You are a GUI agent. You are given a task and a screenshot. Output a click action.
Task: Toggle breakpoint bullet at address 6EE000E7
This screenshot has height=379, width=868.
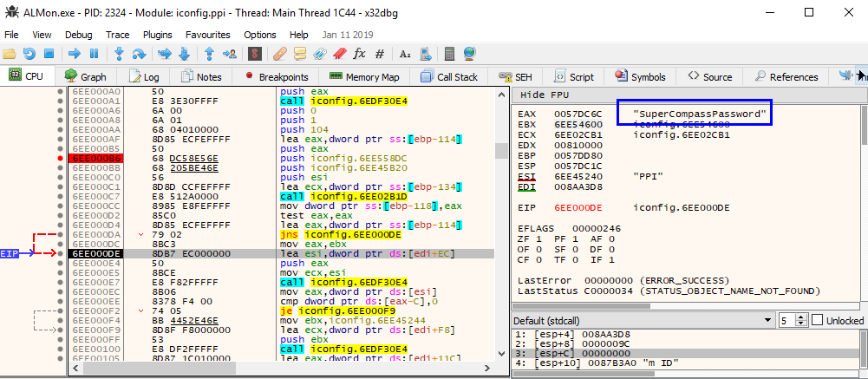click(x=61, y=282)
